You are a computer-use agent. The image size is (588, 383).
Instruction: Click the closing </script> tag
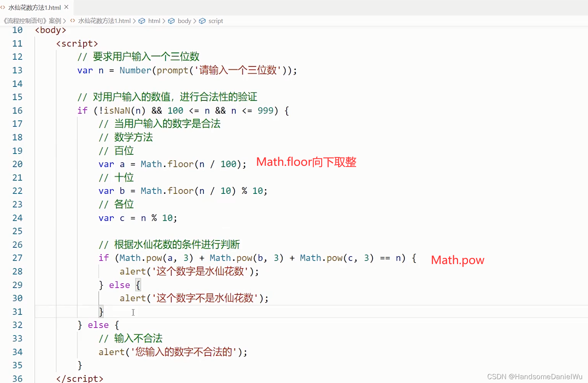tap(80, 378)
